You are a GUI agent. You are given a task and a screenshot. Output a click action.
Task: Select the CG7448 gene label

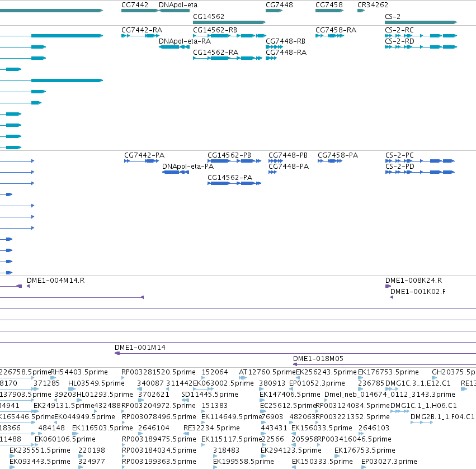click(x=279, y=5)
